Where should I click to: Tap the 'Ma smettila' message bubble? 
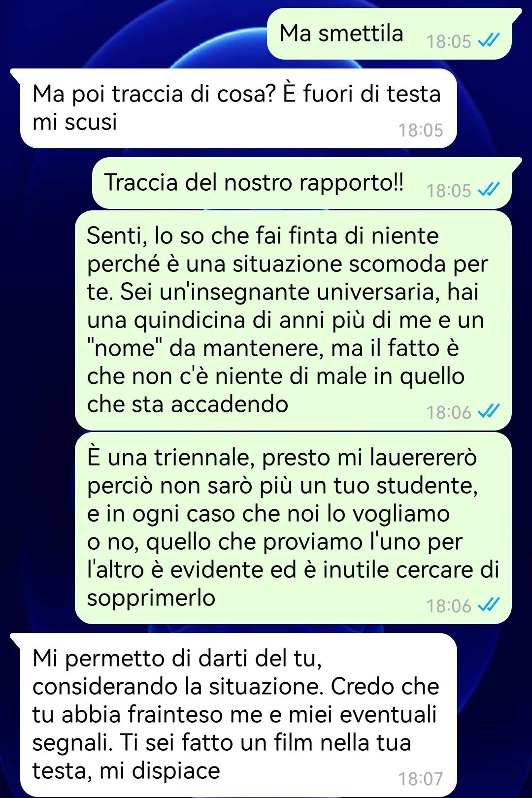(389, 33)
